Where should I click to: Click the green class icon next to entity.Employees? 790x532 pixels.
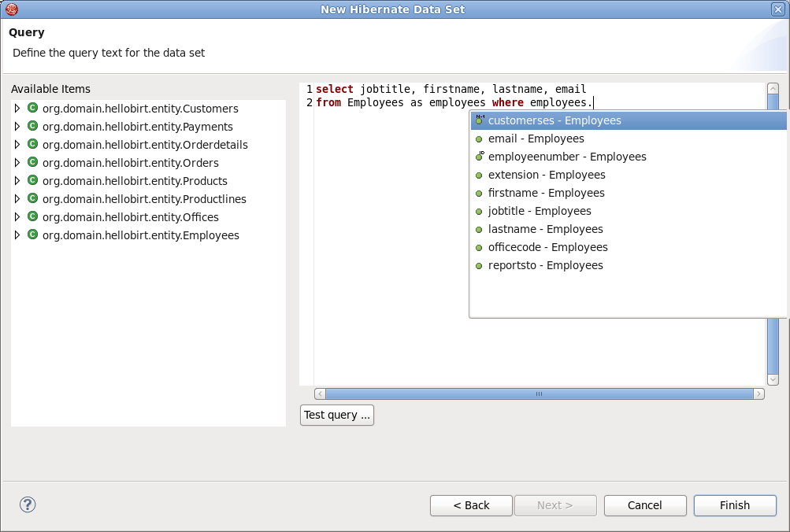[32, 235]
